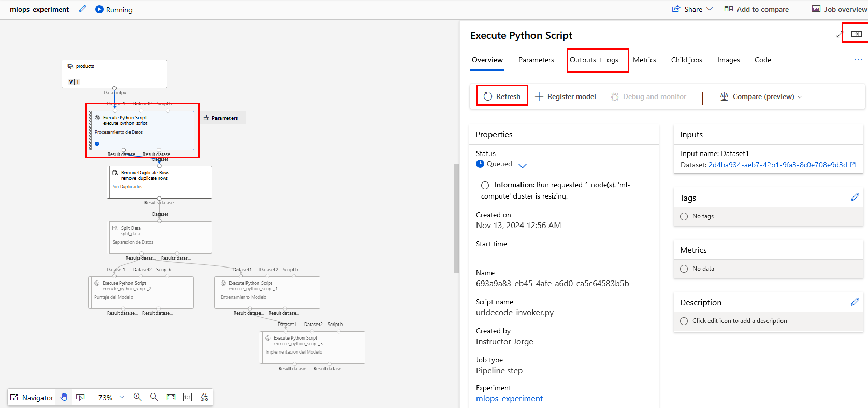This screenshot has height=408, width=868.
Task: Toggle the Navigator minimap
Action: (x=32, y=398)
